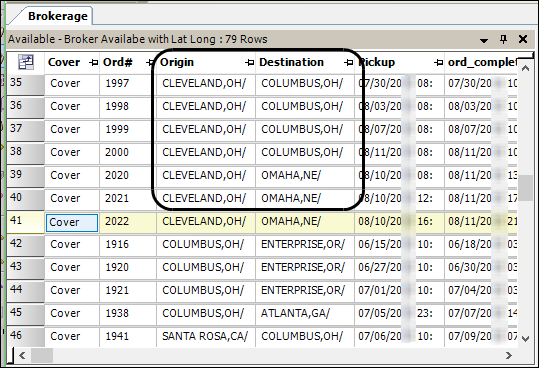Click the up arrow of vertical scrollbar
The image size is (539, 368).
pos(525,68)
